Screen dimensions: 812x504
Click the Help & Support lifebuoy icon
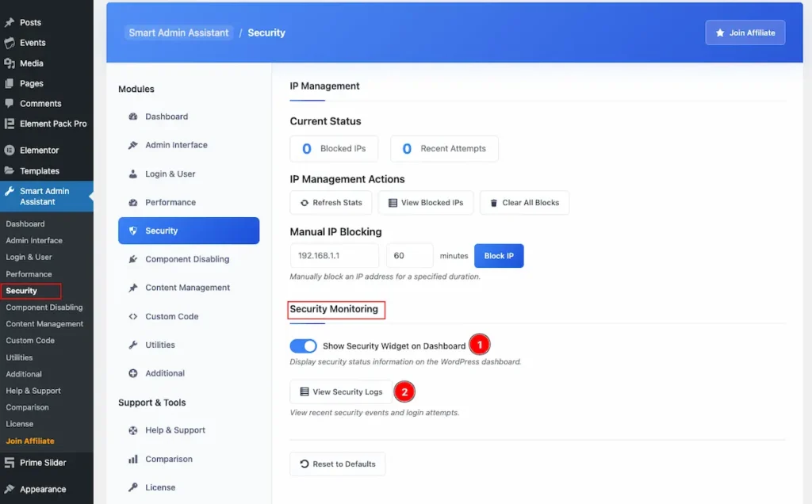133,430
